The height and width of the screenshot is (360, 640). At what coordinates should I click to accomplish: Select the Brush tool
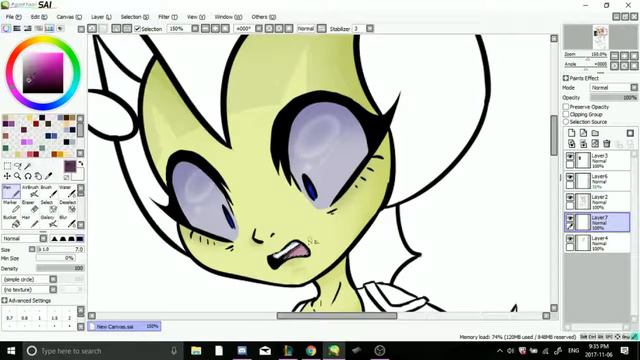coord(49,191)
